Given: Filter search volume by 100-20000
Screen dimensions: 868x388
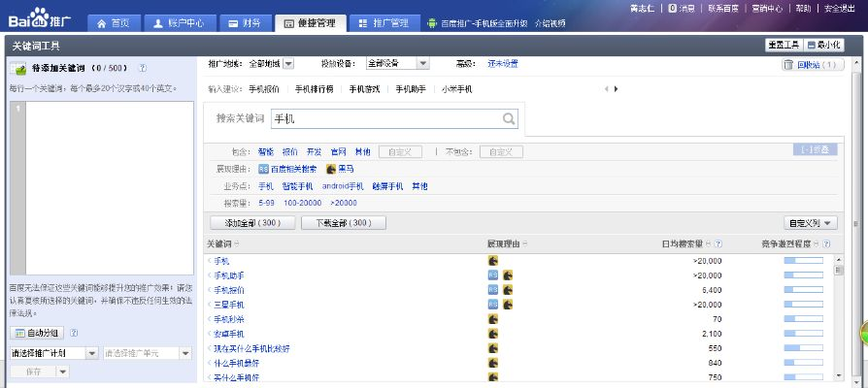Looking at the screenshot, I should point(302,203).
